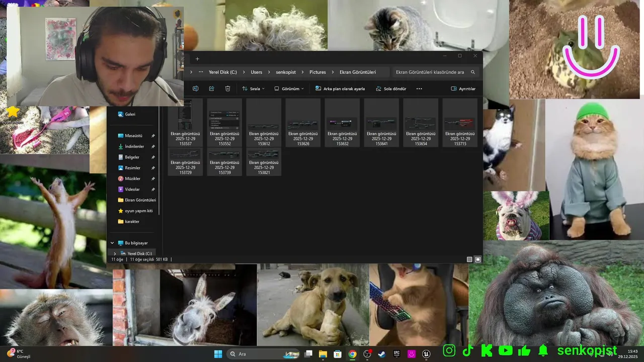Select screenshot file 153821
Image resolution: width=644 pixels, height=362 pixels.
264,161
